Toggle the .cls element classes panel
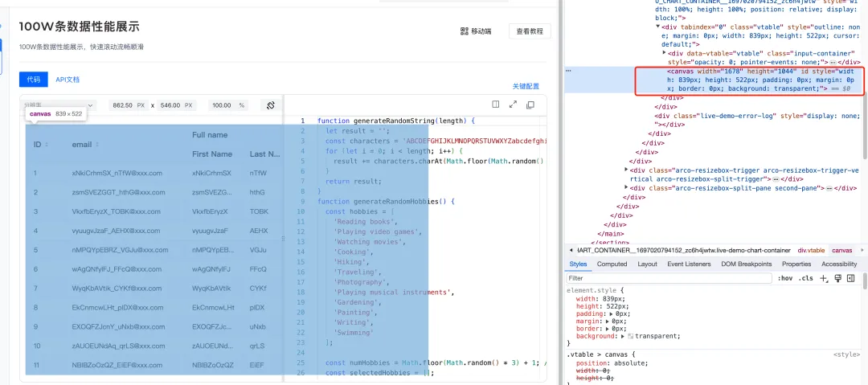 805,278
